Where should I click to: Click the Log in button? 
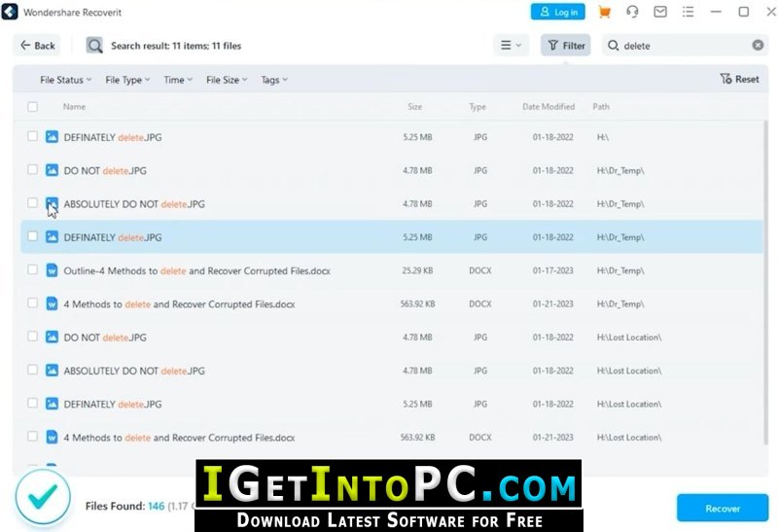pyautogui.click(x=557, y=12)
